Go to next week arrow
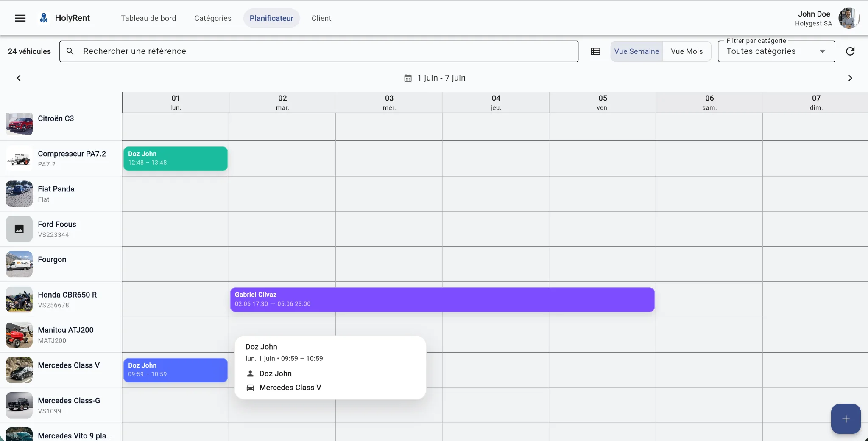This screenshot has width=868, height=441. [850, 78]
